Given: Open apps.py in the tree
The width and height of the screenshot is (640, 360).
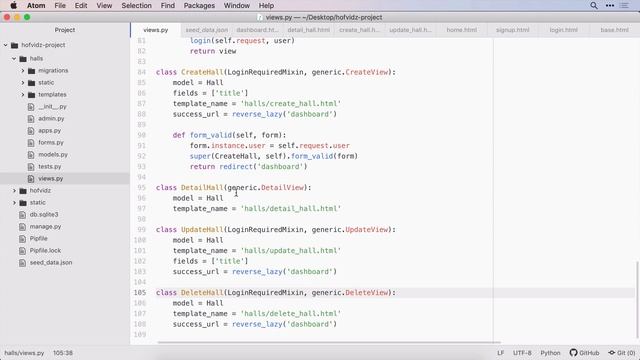Looking at the screenshot, I should (49, 131).
